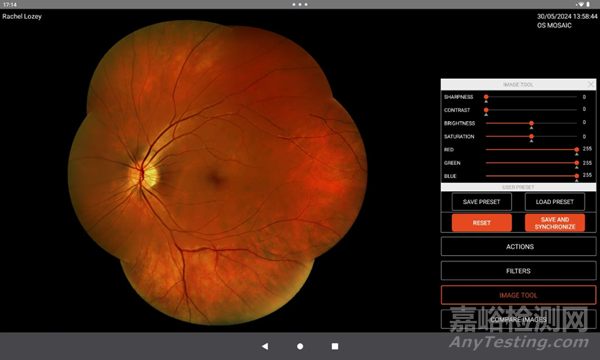This screenshot has width=600, height=360.
Task: Click the Contrast value 0
Action: 584,109
